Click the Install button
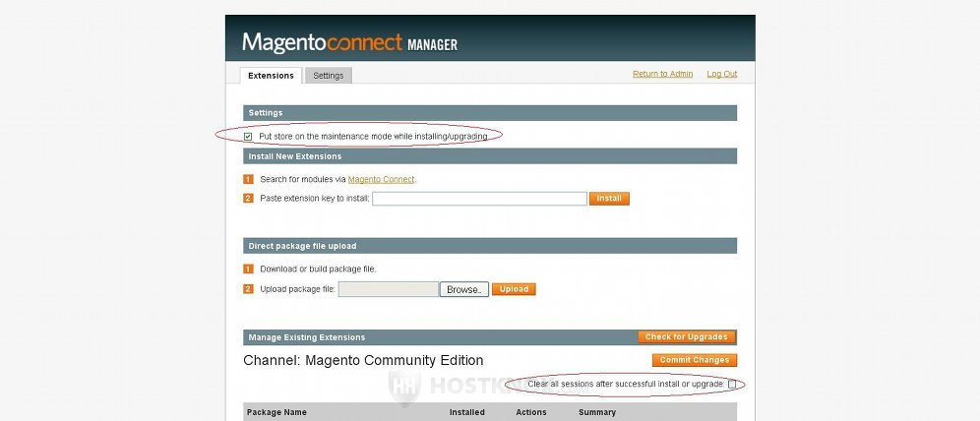The height and width of the screenshot is (421, 980). click(x=609, y=199)
